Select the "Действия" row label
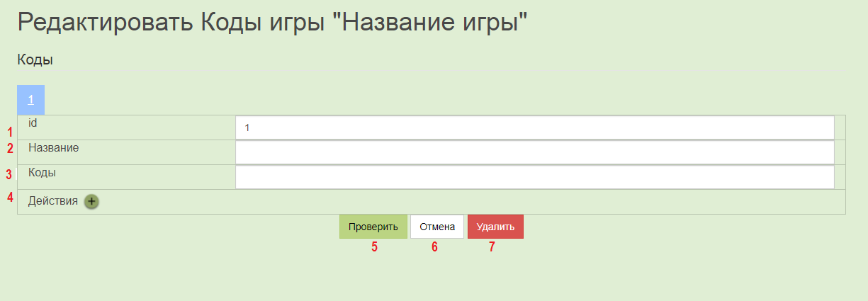 tap(53, 201)
